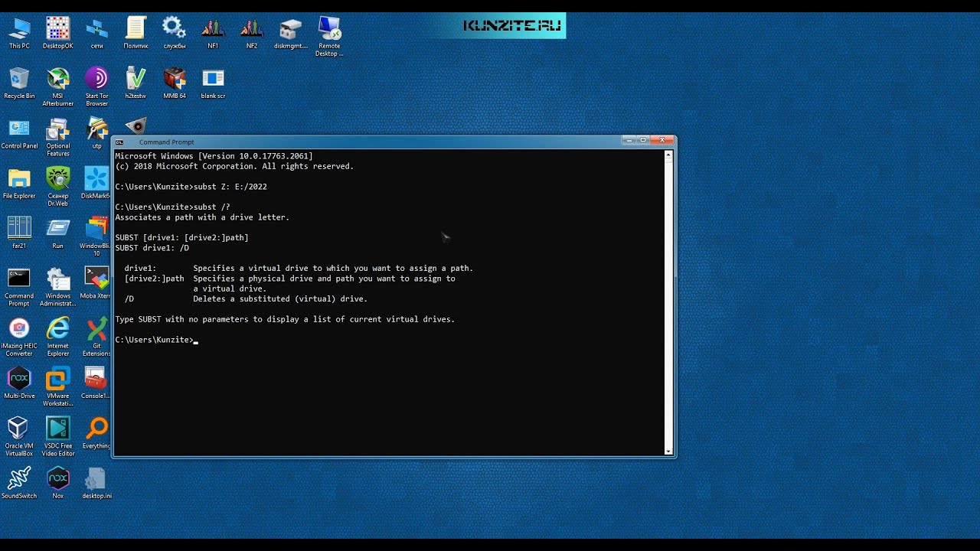Launch Internet Explorer desktop icon
This screenshot has width=980, height=551.
(58, 337)
